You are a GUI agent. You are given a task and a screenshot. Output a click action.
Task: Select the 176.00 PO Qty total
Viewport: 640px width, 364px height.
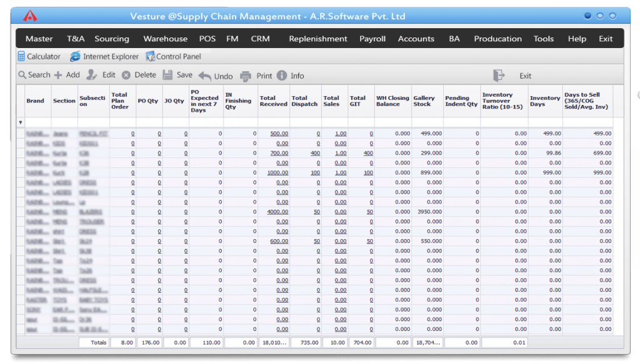click(x=151, y=343)
